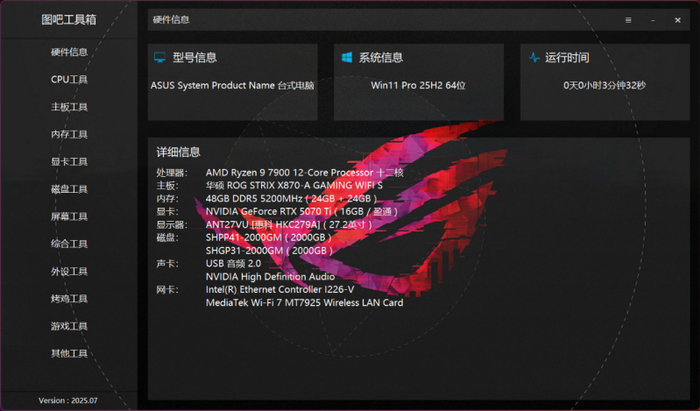700x411 pixels.
Task: Minimize the 图吧工具箱 window
Action: point(653,20)
